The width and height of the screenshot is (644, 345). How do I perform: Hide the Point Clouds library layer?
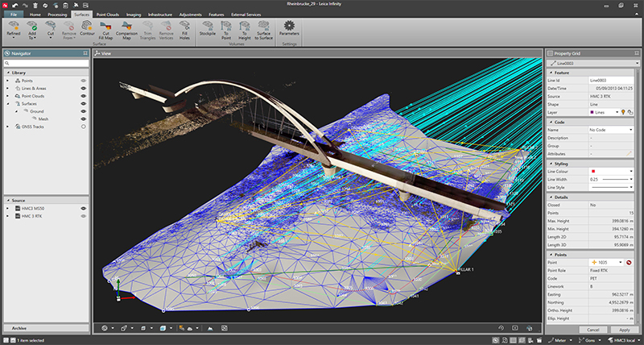click(x=84, y=96)
